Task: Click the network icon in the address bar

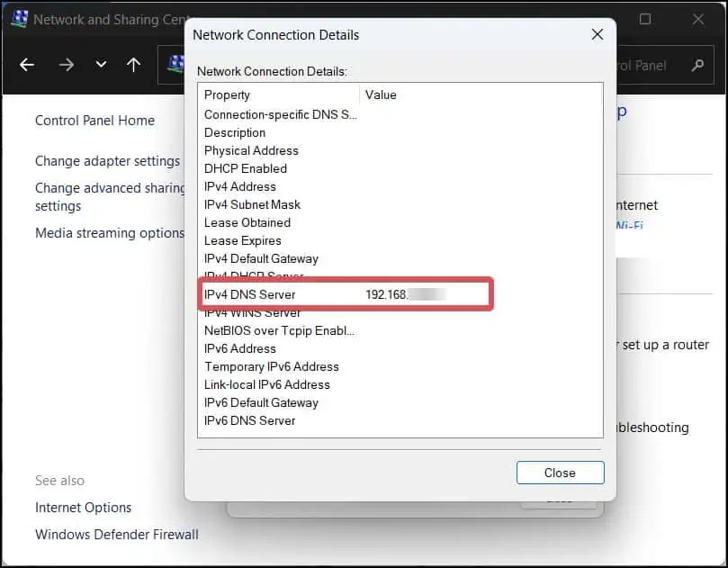Action: pyautogui.click(x=176, y=64)
